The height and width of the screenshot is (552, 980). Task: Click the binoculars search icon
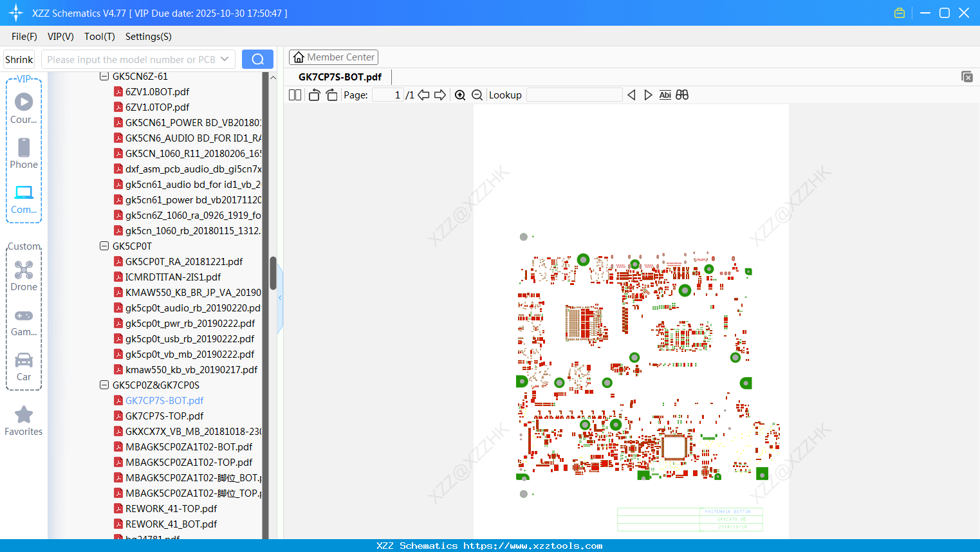pyautogui.click(x=682, y=95)
